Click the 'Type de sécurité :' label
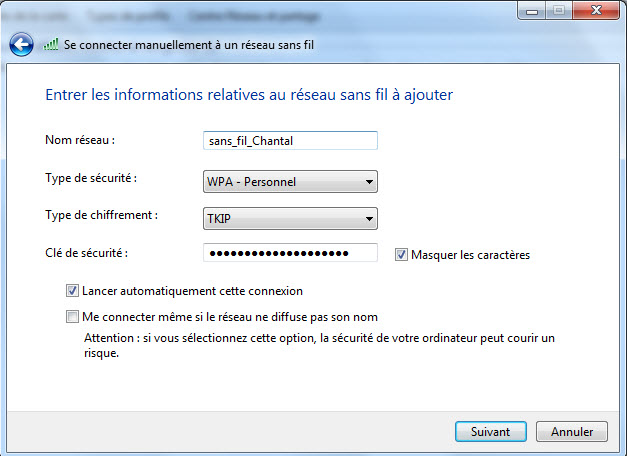This screenshot has height=456, width=627. tap(91, 178)
